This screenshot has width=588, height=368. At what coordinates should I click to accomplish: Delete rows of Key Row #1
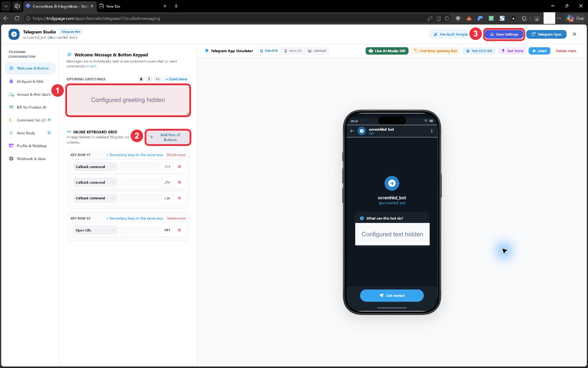point(176,155)
